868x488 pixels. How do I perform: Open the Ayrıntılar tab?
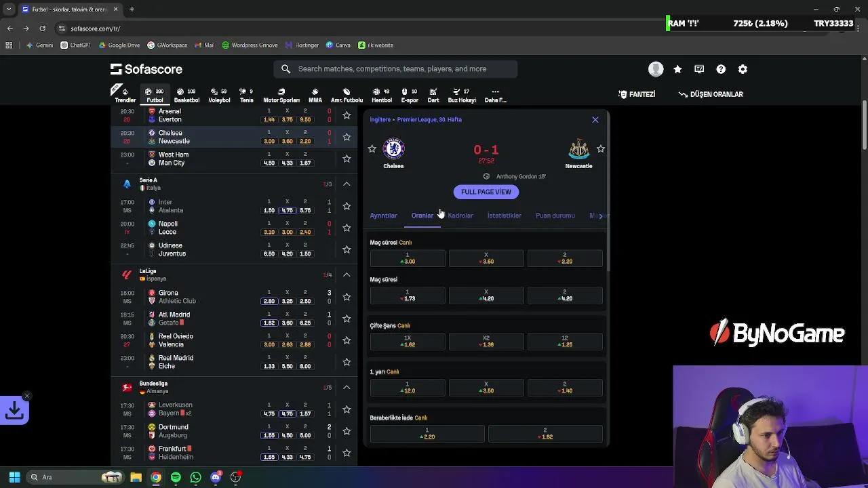pyautogui.click(x=383, y=216)
